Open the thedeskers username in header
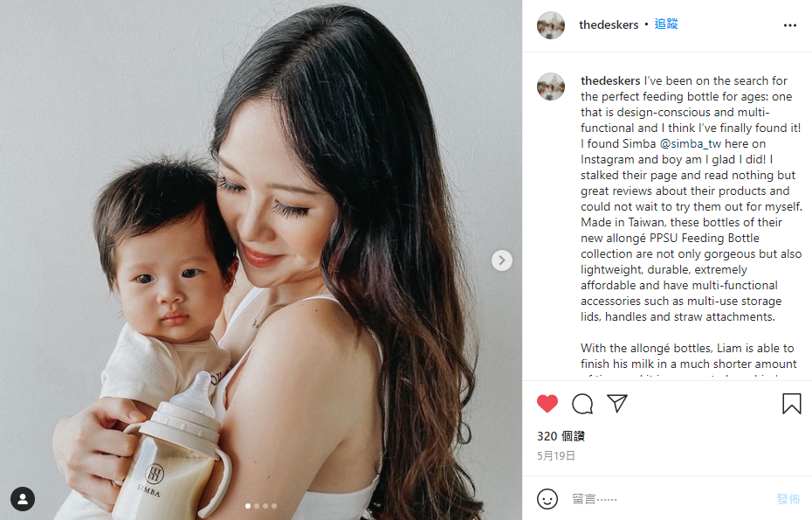The image size is (812, 520). 609,24
